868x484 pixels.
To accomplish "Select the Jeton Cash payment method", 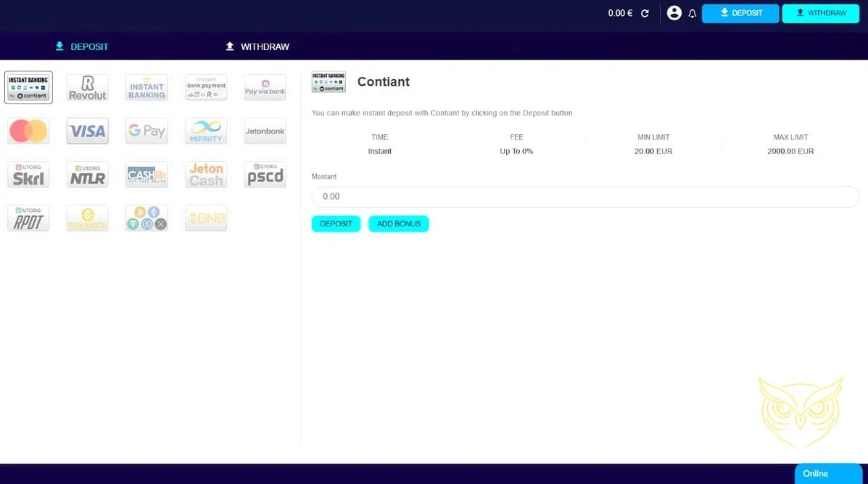I will click(206, 175).
